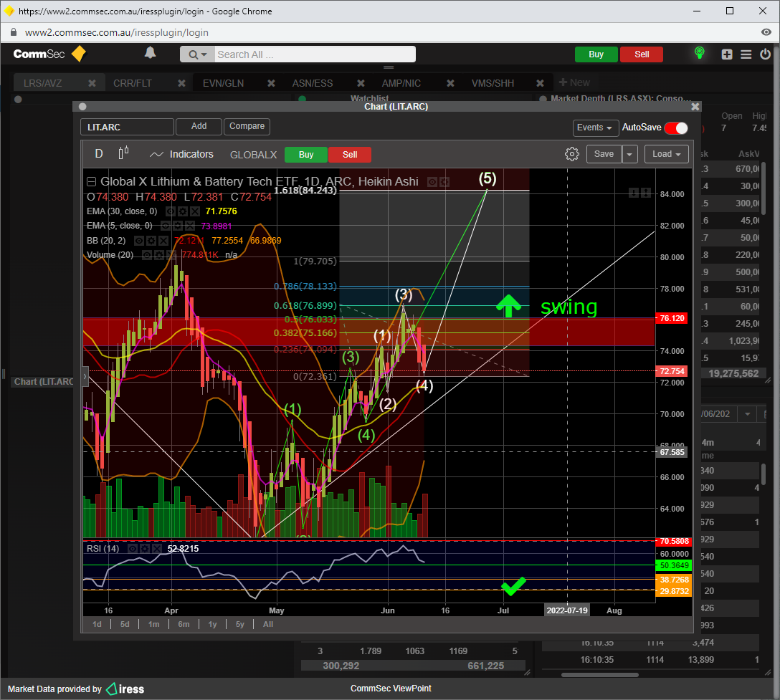Click the chart toolbar Sell button
Viewport: 780px width, 700px height.
click(350, 155)
